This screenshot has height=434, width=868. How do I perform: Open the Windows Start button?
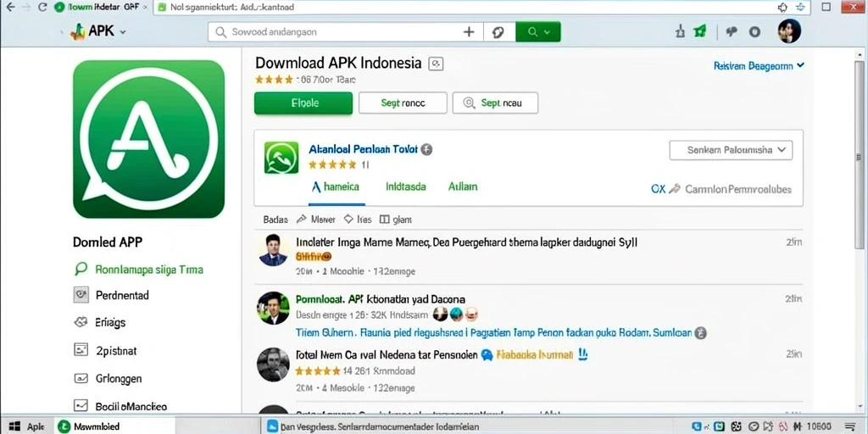[14, 427]
